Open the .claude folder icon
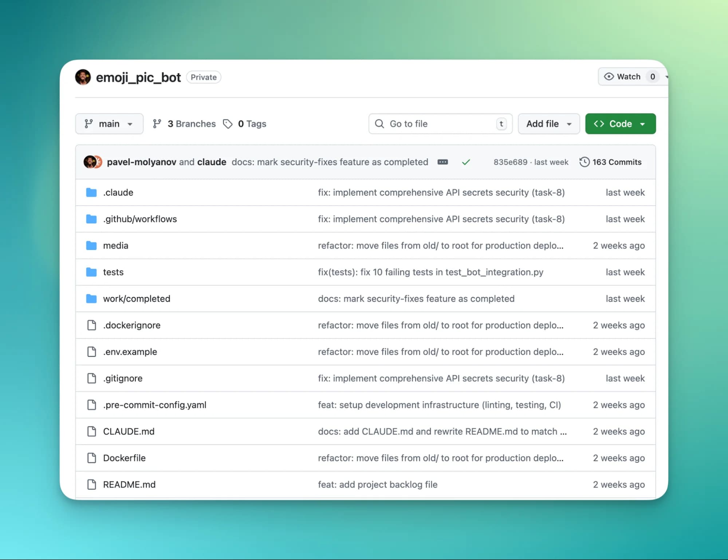Screen dimensions: 728x560 click(x=91, y=192)
